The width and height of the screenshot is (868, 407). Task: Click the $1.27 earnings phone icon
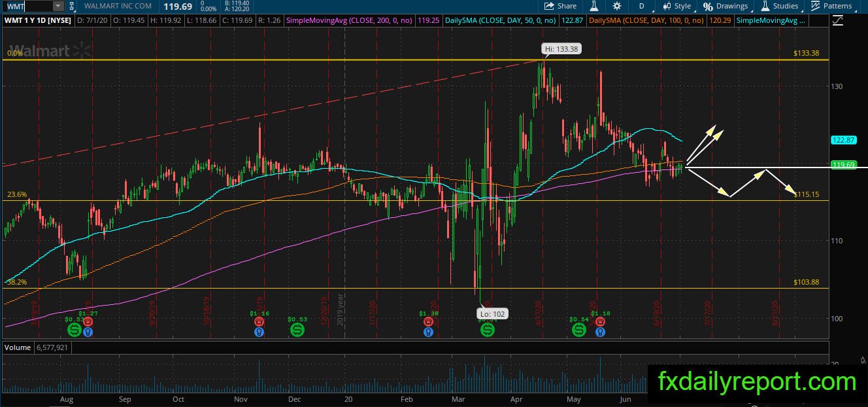tap(88, 322)
